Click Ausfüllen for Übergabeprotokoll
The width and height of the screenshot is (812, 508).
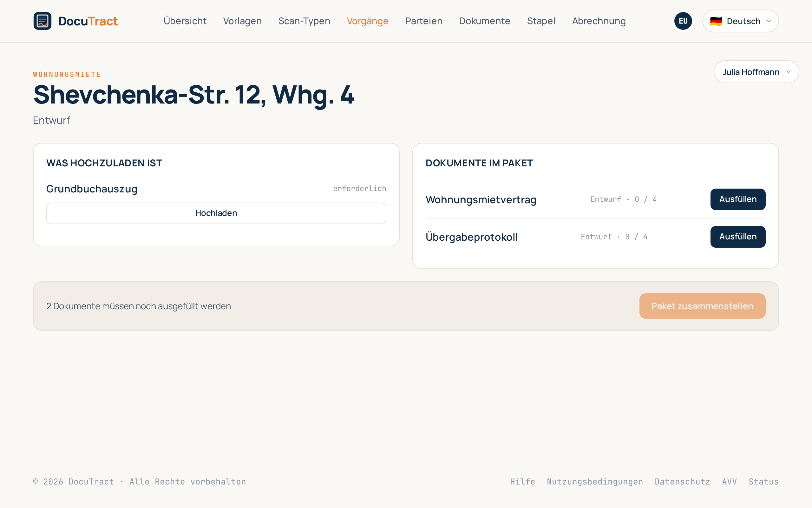737,237
